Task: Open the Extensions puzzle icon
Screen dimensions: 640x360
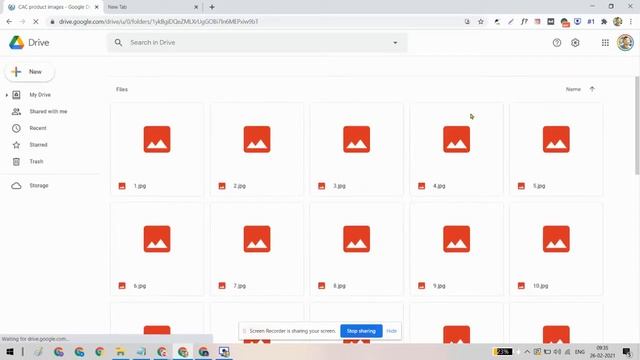Action: (604, 22)
